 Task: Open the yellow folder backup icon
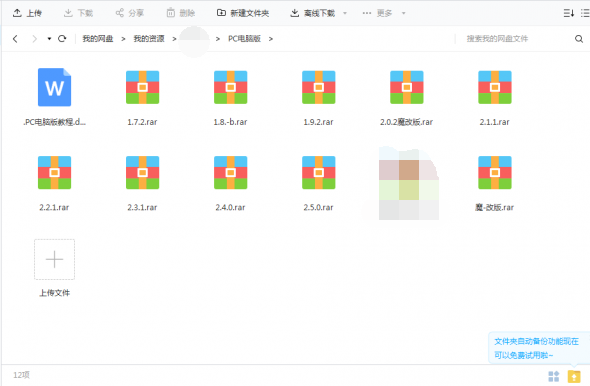[x=574, y=376]
